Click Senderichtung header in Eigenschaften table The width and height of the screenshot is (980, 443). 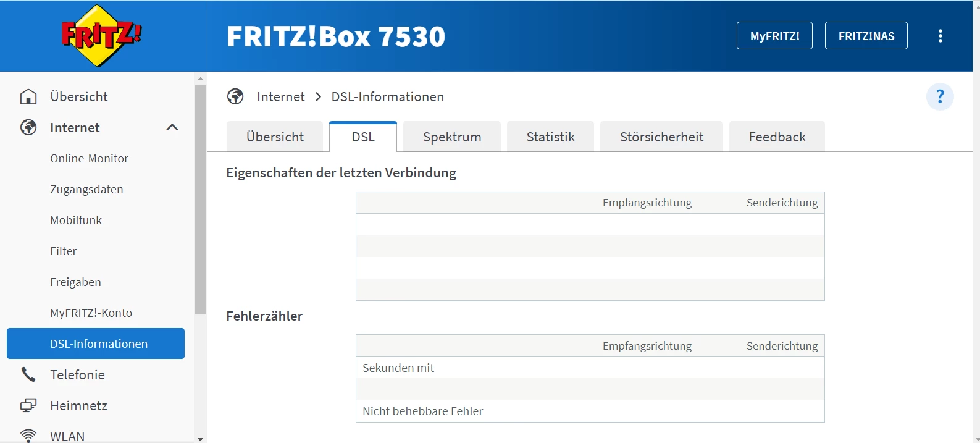pos(782,203)
